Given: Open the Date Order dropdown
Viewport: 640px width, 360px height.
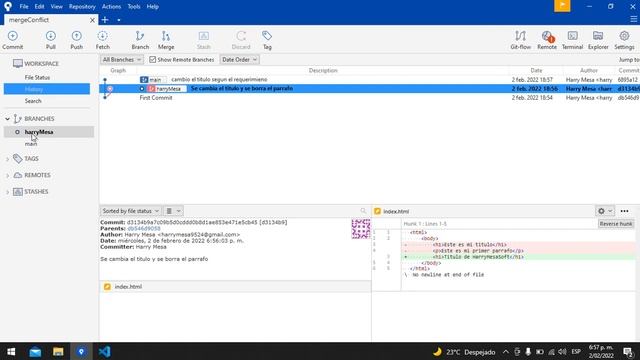Looking at the screenshot, I should coord(239,60).
